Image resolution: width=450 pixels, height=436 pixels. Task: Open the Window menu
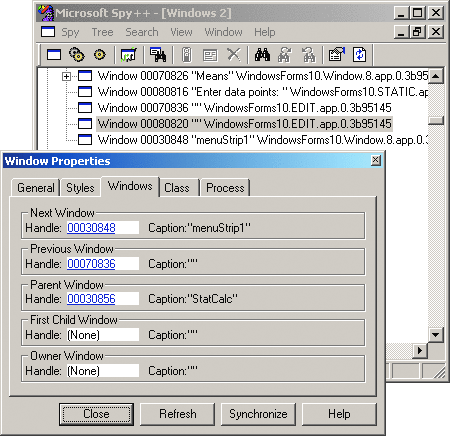pyautogui.click(x=223, y=32)
